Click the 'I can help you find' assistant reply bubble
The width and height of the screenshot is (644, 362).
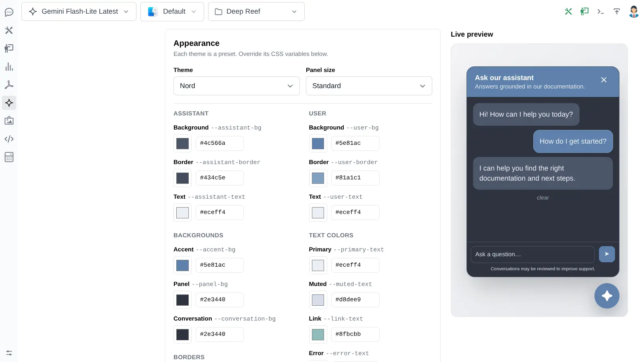point(543,173)
